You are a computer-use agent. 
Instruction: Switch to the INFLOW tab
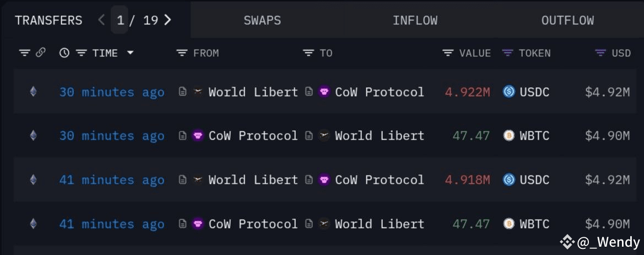coord(415,20)
